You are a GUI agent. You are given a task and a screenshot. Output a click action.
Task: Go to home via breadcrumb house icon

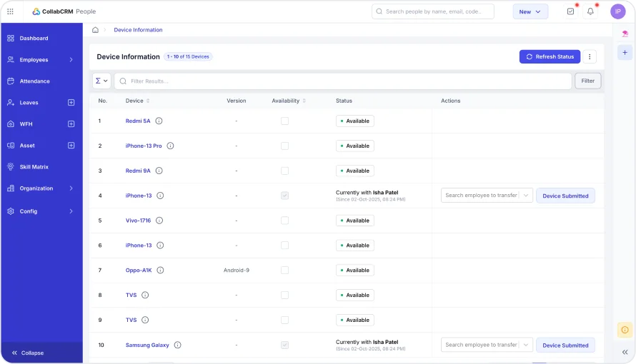(95, 30)
